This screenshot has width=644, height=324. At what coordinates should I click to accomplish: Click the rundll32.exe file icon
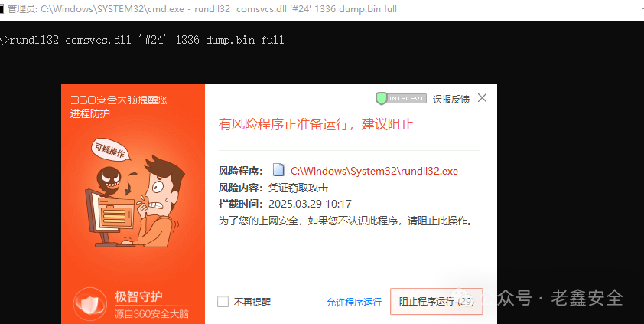pyautogui.click(x=279, y=170)
